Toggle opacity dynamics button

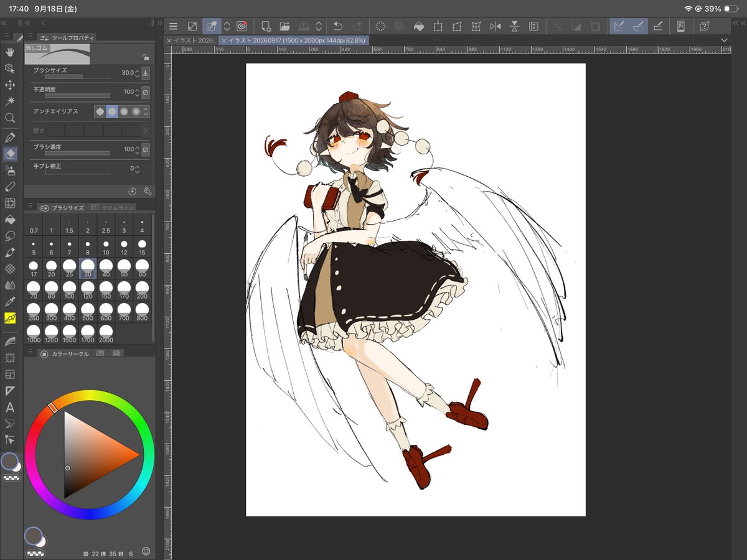(146, 92)
